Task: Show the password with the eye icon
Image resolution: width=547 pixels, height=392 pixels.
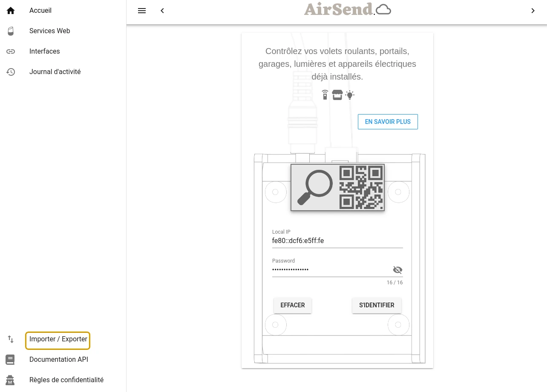Action: pyautogui.click(x=397, y=270)
